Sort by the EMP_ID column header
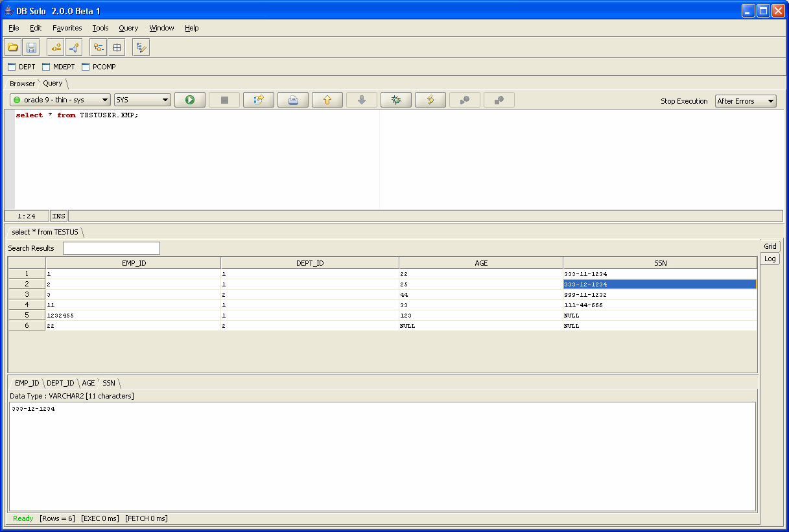 (x=133, y=263)
